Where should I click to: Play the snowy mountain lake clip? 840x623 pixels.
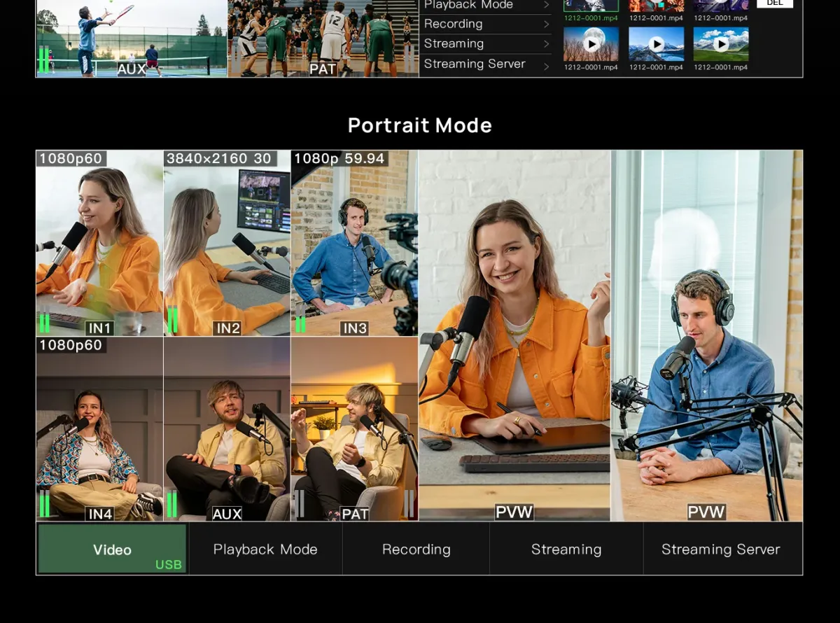point(657,43)
